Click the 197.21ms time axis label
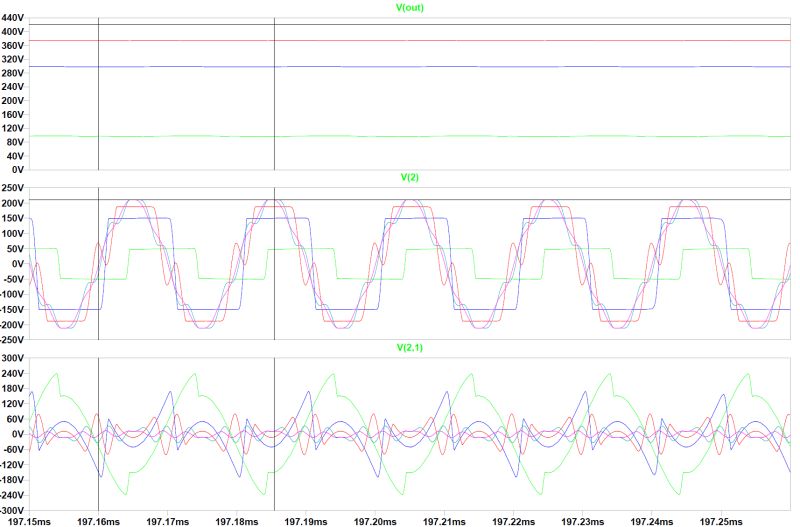This screenshot has height=527, width=800. pyautogui.click(x=444, y=521)
